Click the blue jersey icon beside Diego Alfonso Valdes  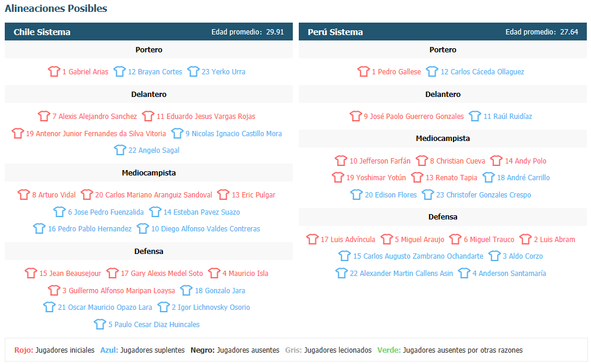click(x=142, y=228)
